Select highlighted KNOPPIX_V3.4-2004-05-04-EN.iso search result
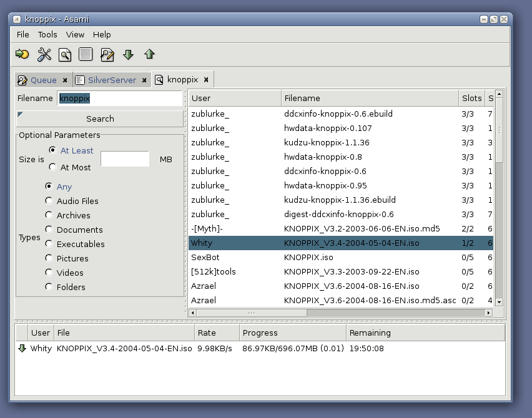532x418 pixels. 341,243
